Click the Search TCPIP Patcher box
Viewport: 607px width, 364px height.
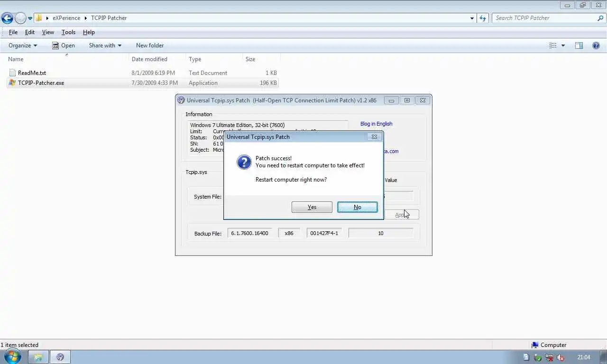544,18
